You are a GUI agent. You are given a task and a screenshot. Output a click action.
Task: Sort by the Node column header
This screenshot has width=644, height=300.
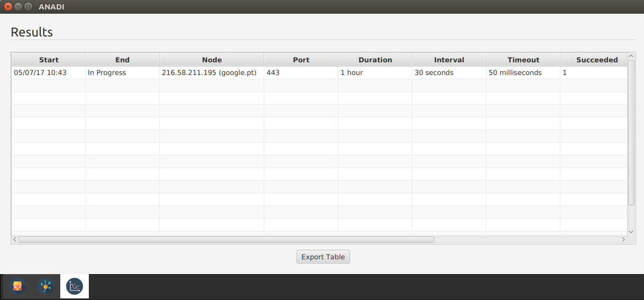(x=212, y=60)
